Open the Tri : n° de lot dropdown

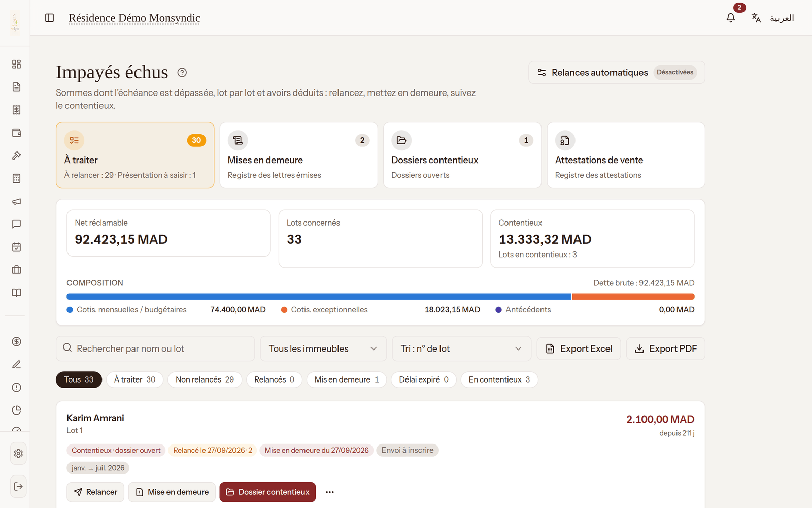point(461,348)
